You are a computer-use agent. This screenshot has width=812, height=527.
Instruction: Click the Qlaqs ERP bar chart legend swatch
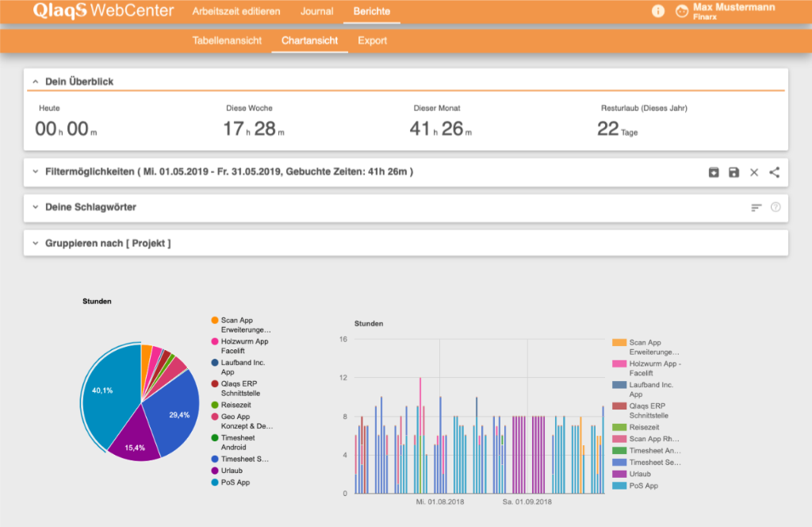pyautogui.click(x=619, y=406)
